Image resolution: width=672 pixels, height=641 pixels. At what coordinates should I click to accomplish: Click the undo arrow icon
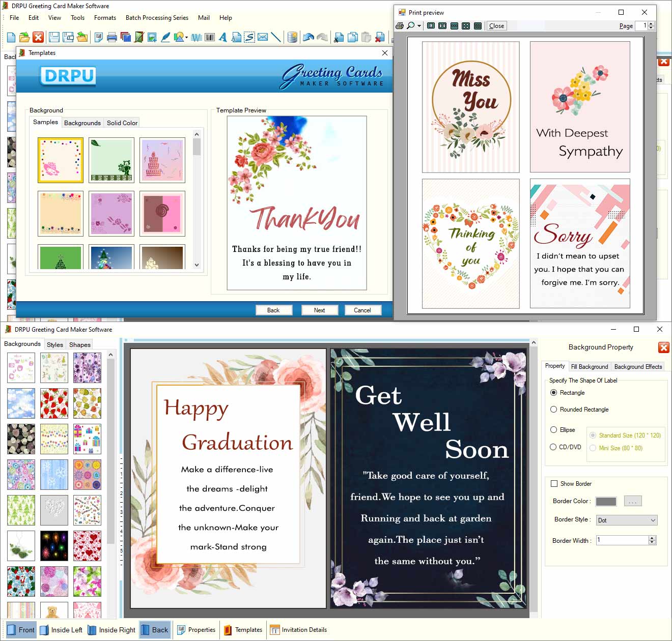(x=307, y=37)
